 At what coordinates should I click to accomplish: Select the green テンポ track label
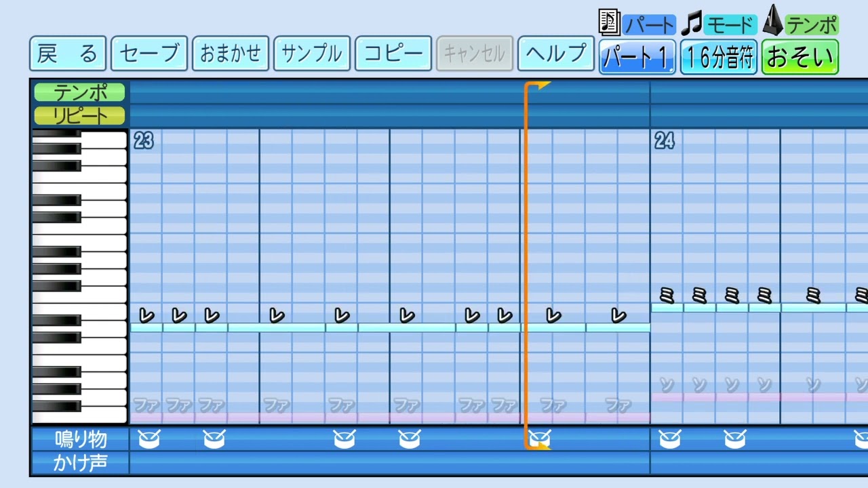[x=80, y=92]
